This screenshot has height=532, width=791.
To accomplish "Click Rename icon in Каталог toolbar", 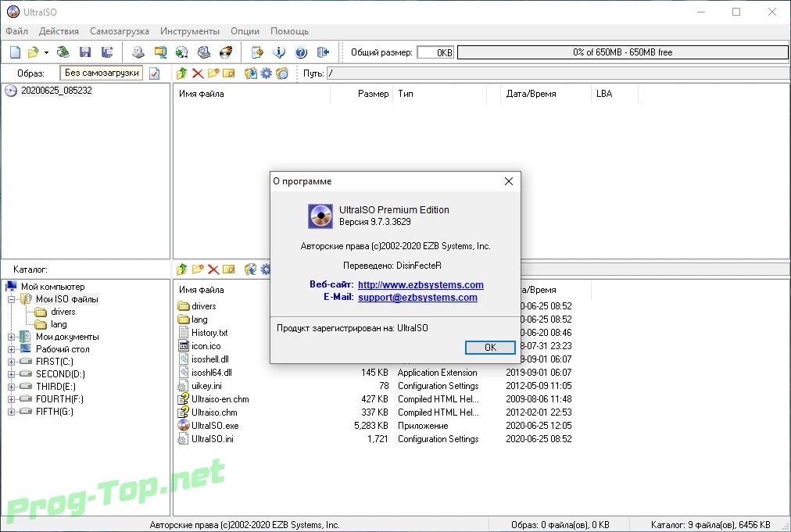I will 229,270.
